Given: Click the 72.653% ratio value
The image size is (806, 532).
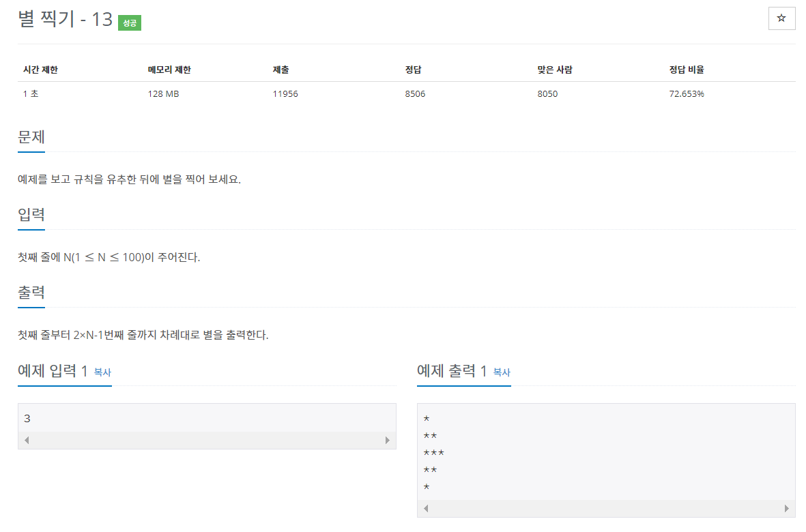Looking at the screenshot, I should click(687, 94).
